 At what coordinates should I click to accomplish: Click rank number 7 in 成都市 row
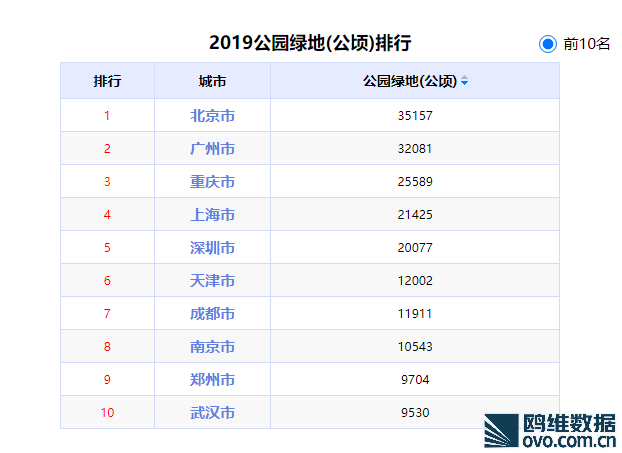point(107,314)
